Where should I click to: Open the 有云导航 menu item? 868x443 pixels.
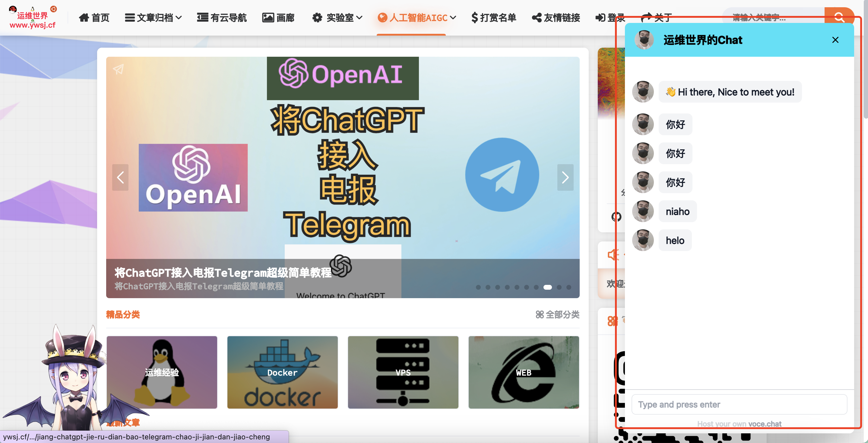point(222,18)
